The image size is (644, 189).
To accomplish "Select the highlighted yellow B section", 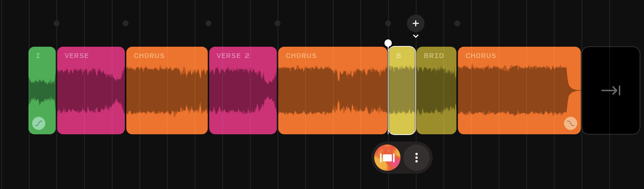I will (402, 90).
